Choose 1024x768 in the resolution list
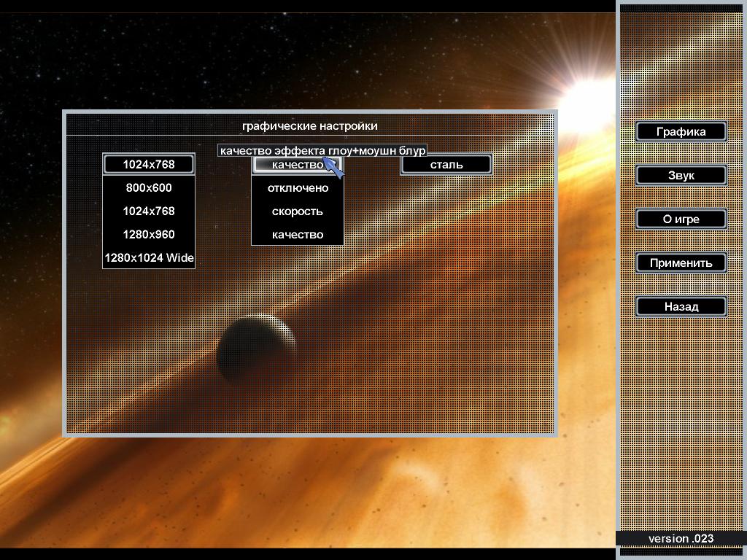The height and width of the screenshot is (560, 747). coord(149,211)
